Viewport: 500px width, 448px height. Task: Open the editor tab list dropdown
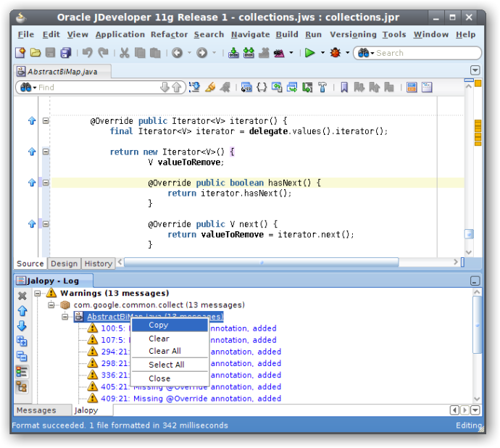click(x=475, y=70)
